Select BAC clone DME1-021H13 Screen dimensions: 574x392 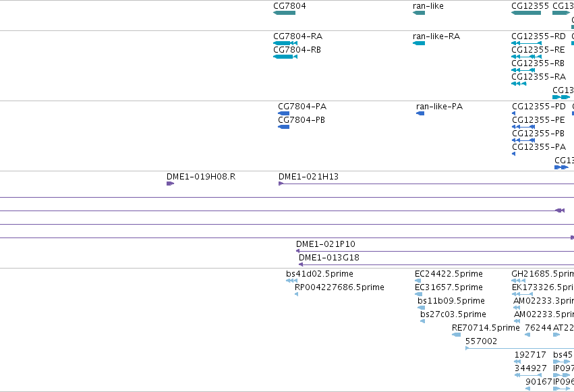point(426,184)
